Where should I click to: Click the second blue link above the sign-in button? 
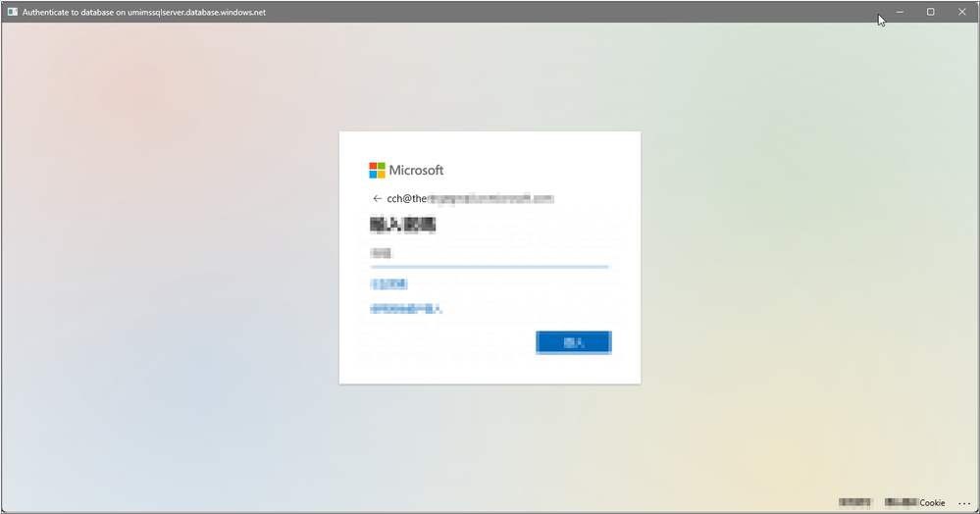tap(406, 309)
